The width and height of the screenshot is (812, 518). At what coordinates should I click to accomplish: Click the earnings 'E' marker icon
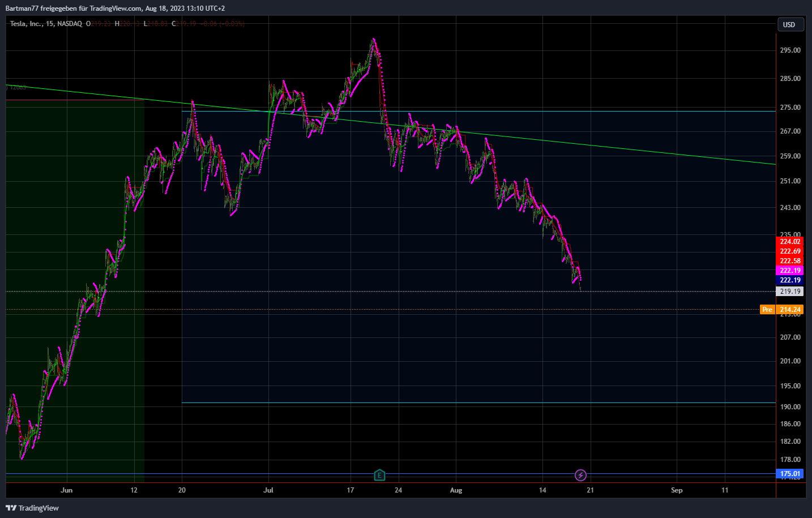[379, 475]
